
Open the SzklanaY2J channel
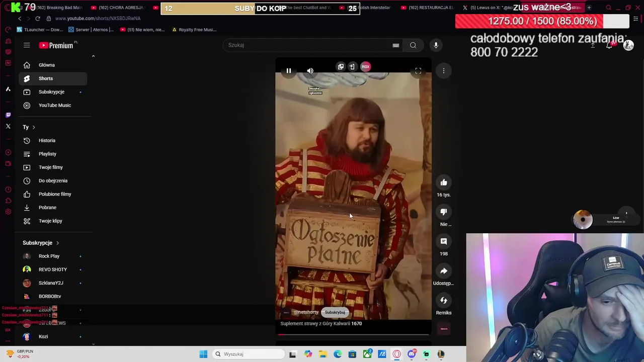tap(53, 283)
